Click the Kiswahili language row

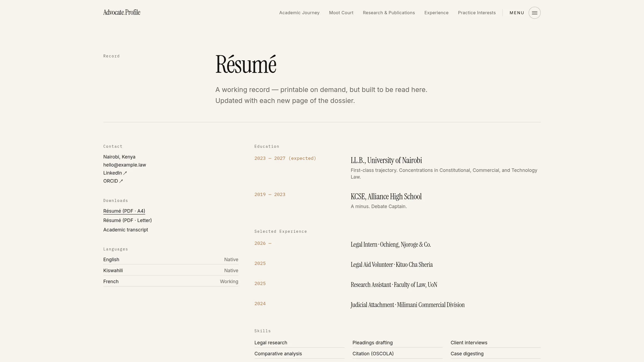pos(171,271)
